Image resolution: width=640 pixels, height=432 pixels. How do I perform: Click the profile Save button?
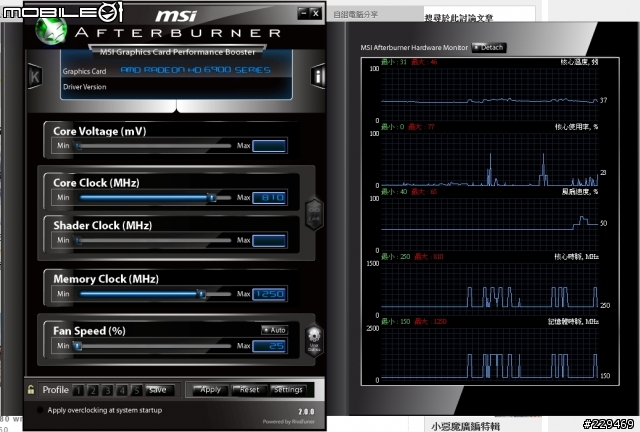(160, 390)
